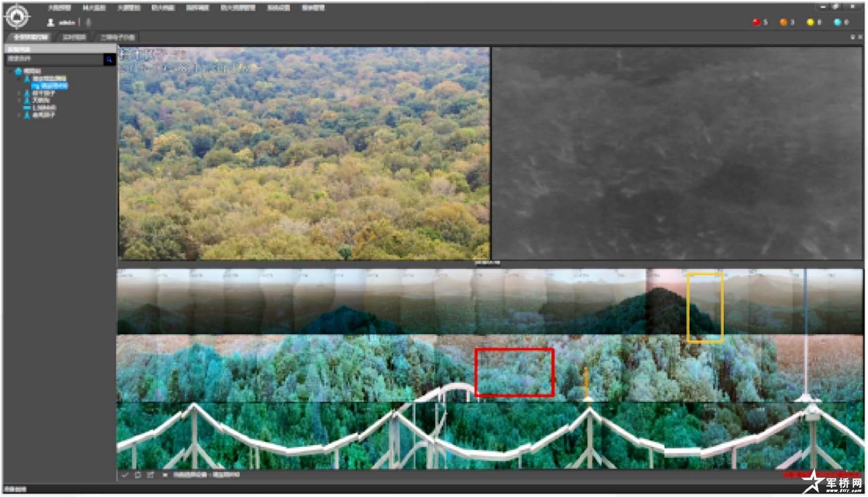Viewport: 868px width, 497px height.
Task: Click the red alarm indicator dot
Action: coord(756,22)
